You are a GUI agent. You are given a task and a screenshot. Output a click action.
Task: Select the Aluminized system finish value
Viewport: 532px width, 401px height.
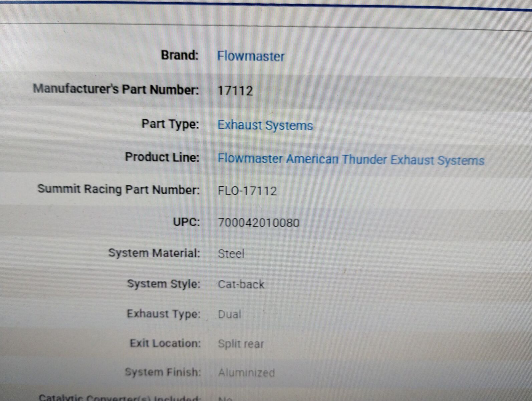pos(246,373)
